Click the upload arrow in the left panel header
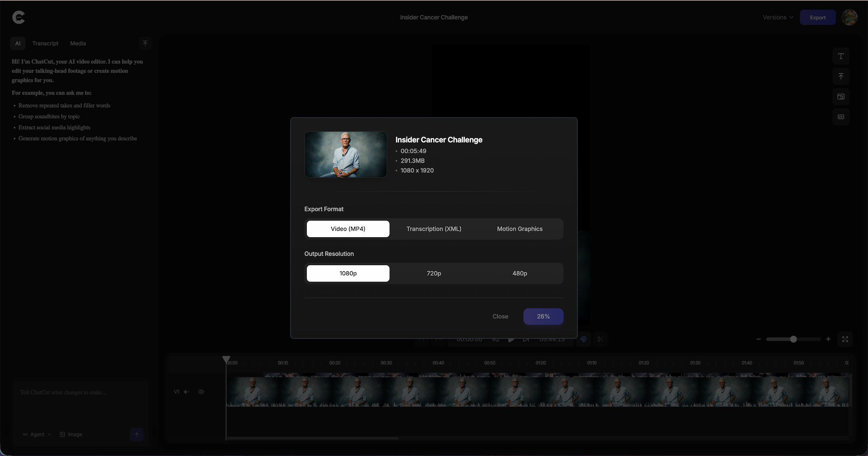The width and height of the screenshot is (868, 456). pyautogui.click(x=145, y=43)
